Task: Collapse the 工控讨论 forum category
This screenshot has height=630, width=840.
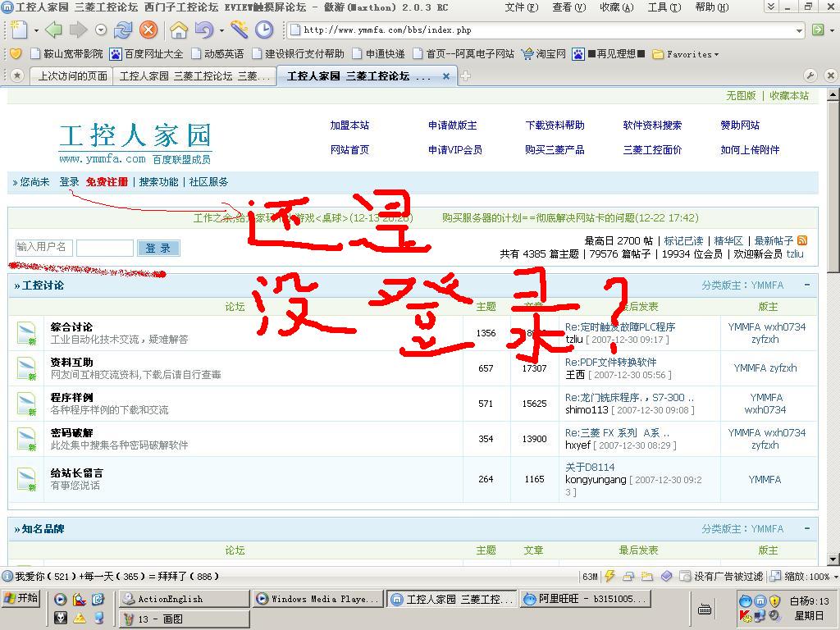Action: click(x=807, y=285)
